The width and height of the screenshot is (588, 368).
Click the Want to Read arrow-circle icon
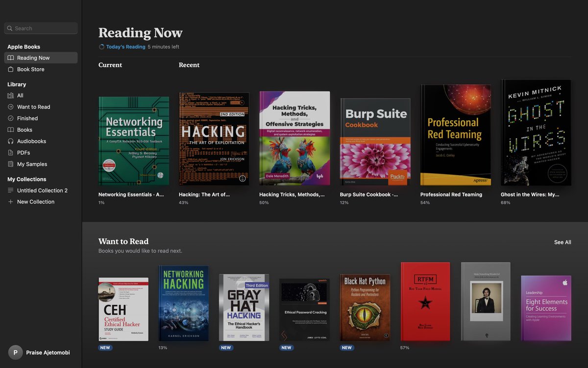click(11, 107)
